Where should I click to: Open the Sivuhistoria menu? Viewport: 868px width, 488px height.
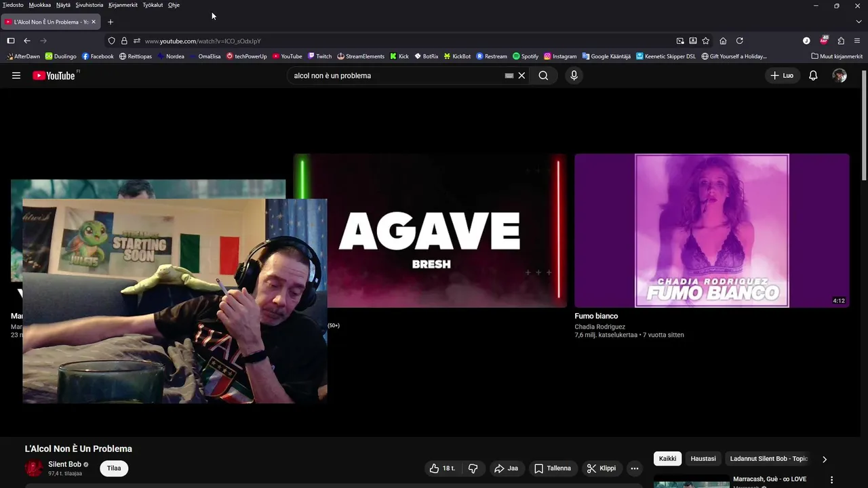click(90, 5)
